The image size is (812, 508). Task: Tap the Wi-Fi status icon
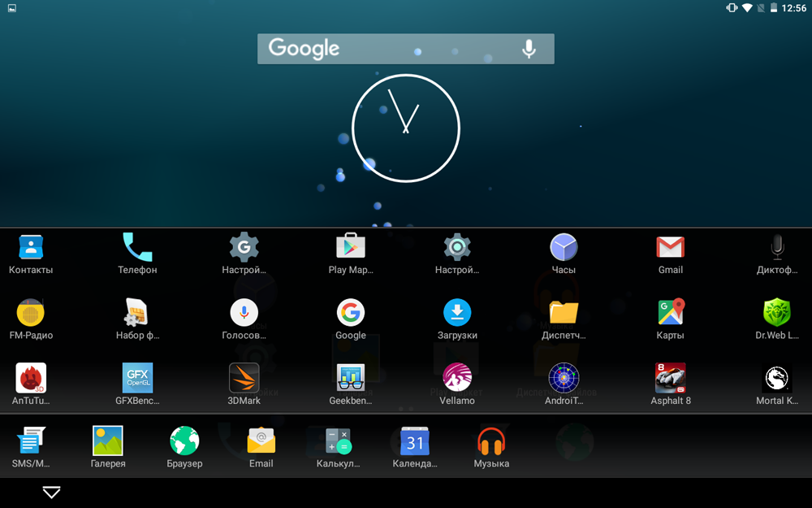click(x=747, y=8)
